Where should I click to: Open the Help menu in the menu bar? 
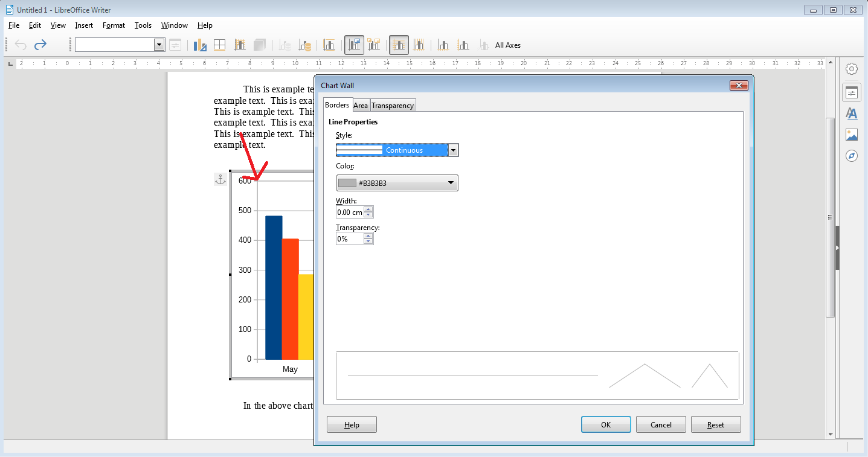pyautogui.click(x=205, y=25)
